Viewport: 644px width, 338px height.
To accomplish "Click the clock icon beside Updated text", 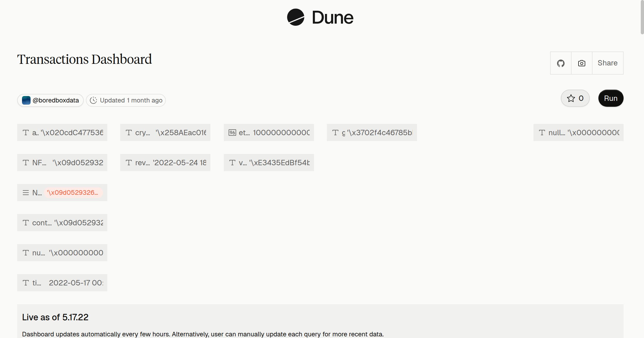I will tap(93, 100).
